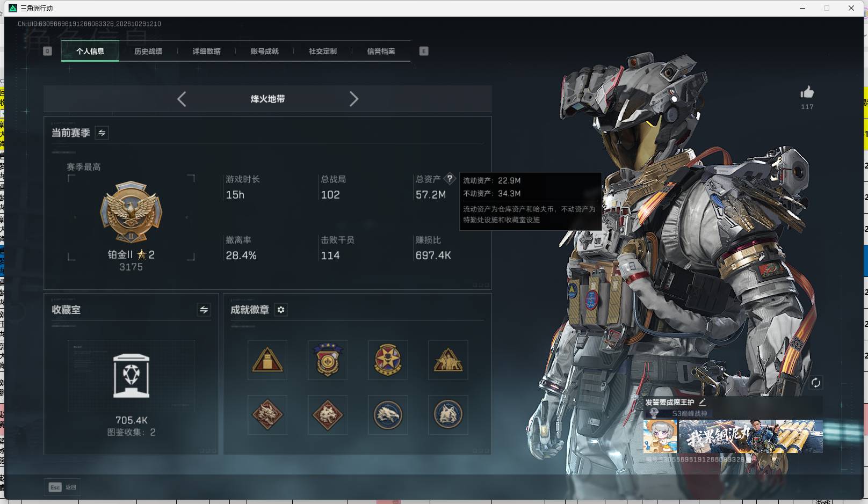Select the blue circular eagle badge

[x=388, y=415]
